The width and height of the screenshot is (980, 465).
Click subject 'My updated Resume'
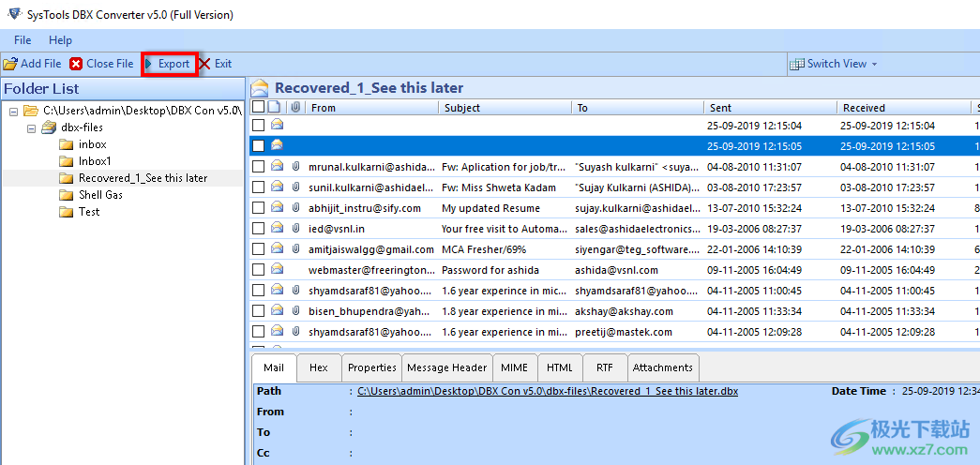tap(490, 208)
